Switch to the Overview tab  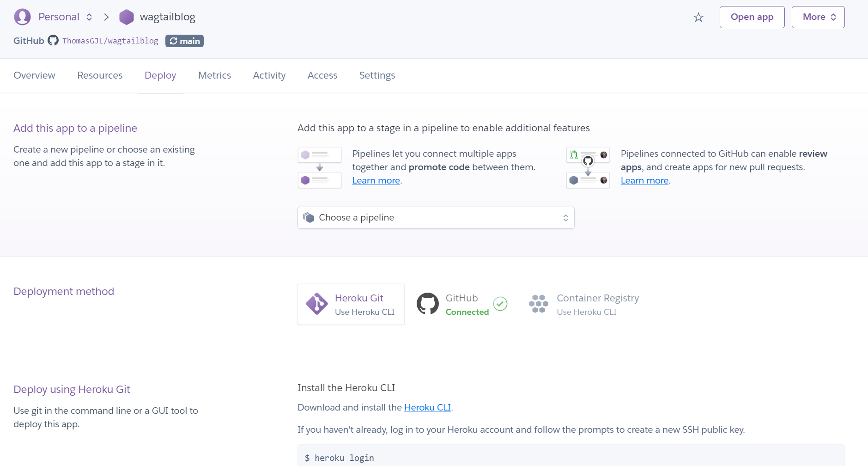[34, 75]
